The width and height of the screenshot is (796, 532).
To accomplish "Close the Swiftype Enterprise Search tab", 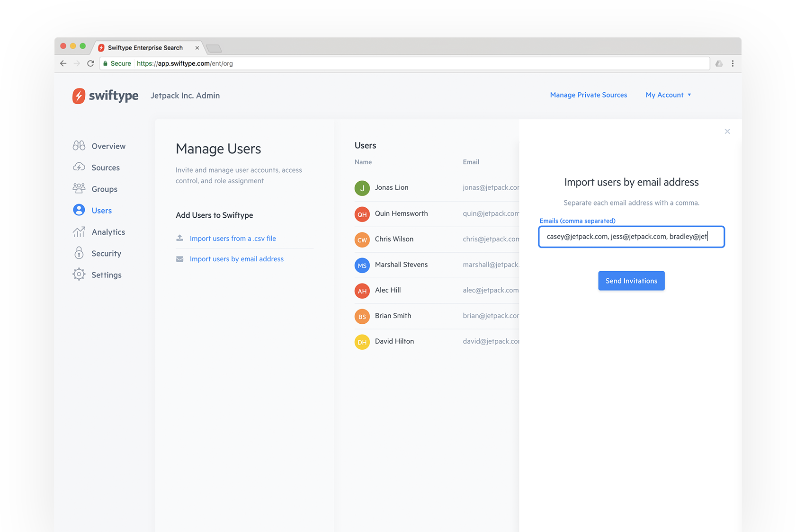I will pos(197,48).
